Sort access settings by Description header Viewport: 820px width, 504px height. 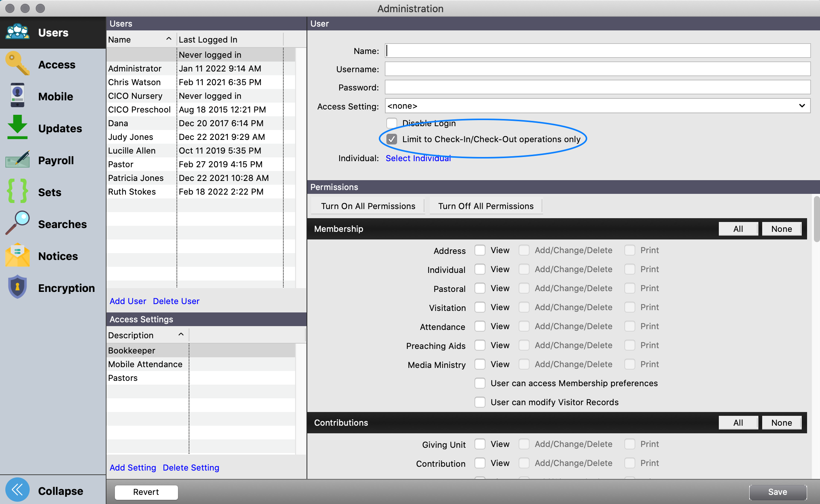click(x=146, y=335)
